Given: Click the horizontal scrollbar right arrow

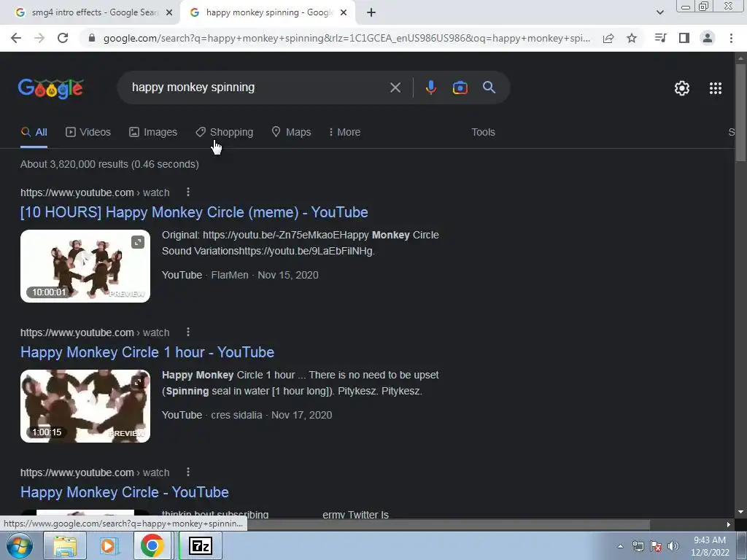Looking at the screenshot, I should coord(729,525).
